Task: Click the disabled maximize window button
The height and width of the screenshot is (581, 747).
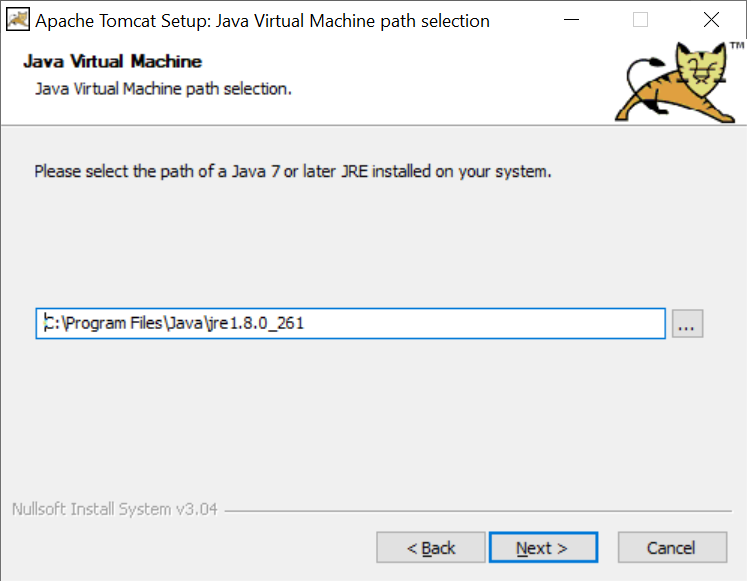Action: [x=640, y=20]
